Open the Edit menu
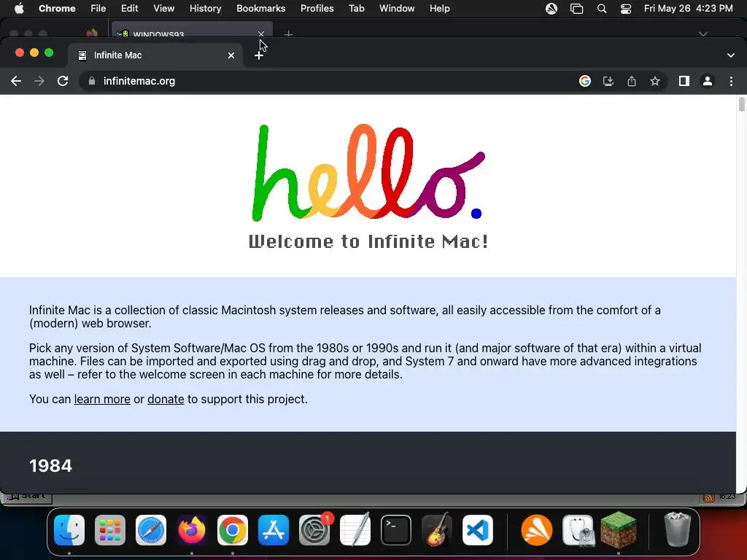This screenshot has width=747, height=560. pyautogui.click(x=129, y=9)
